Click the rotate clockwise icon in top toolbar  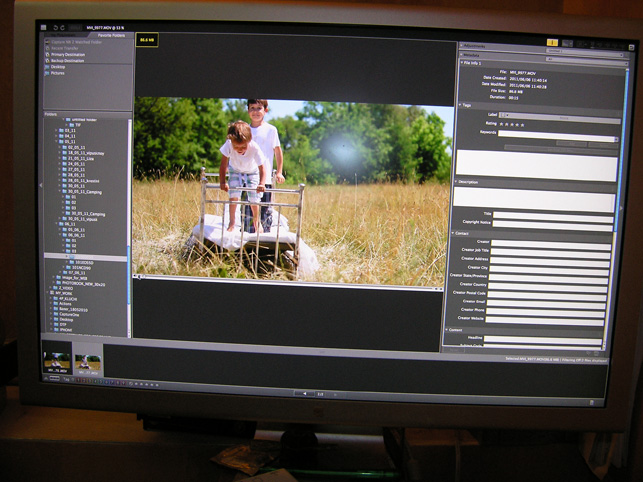pyautogui.click(x=63, y=27)
